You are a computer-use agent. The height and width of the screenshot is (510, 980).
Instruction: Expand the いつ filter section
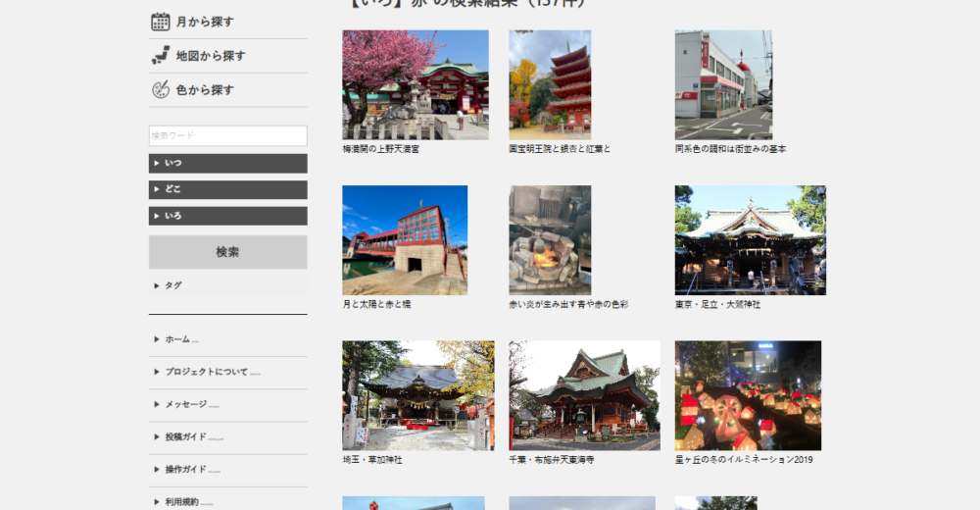coord(227,163)
